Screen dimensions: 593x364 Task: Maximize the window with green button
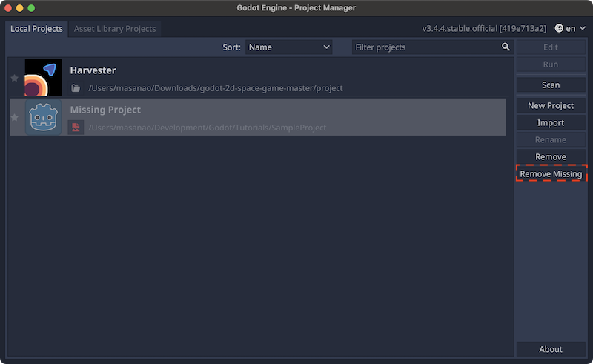31,8
